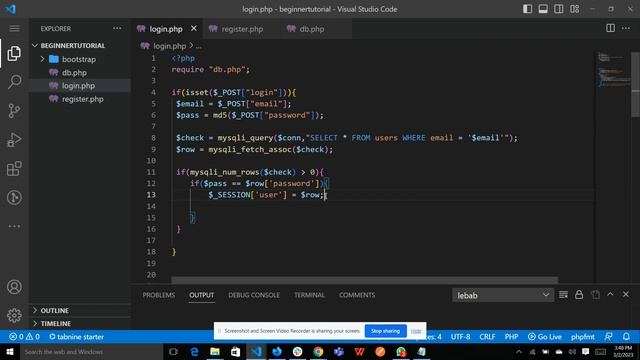Open editor more actions ellipsis
The height and width of the screenshot is (360, 640).
(626, 28)
